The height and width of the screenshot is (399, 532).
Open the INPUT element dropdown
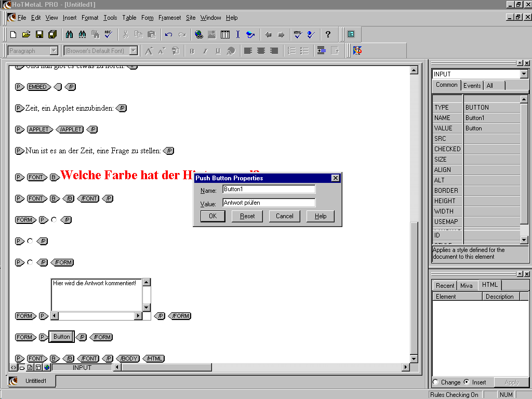(524, 74)
